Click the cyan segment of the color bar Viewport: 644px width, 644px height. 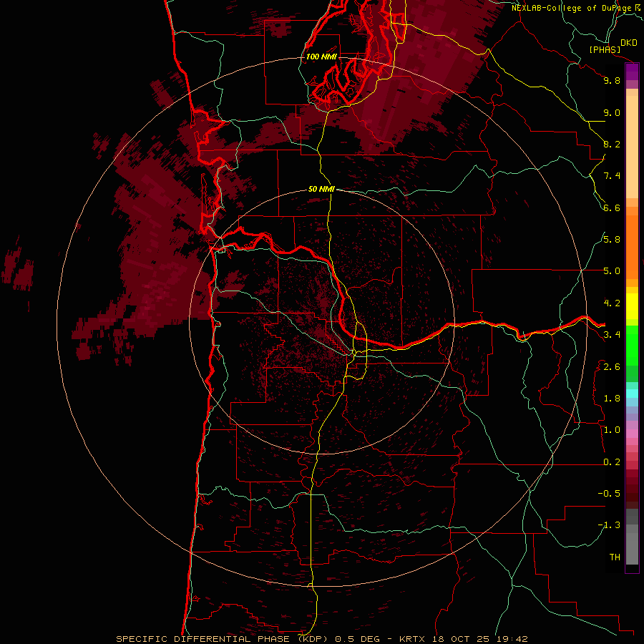pyautogui.click(x=632, y=393)
